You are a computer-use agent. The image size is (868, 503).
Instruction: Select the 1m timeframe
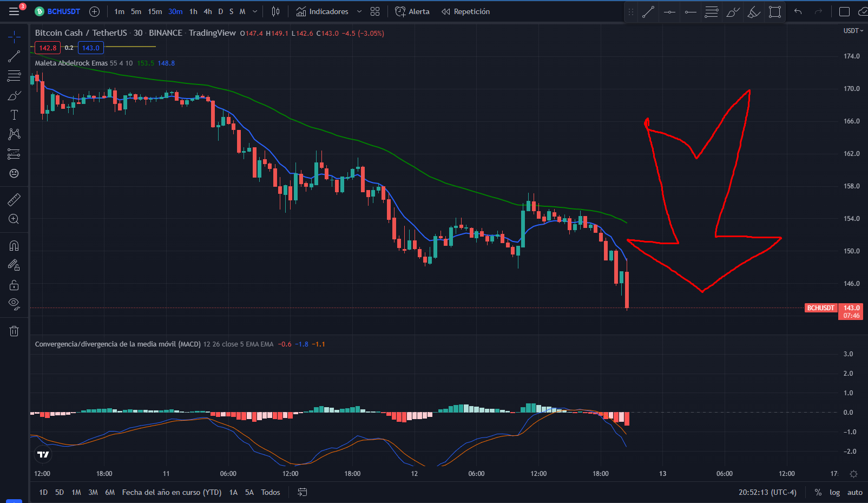(x=120, y=11)
